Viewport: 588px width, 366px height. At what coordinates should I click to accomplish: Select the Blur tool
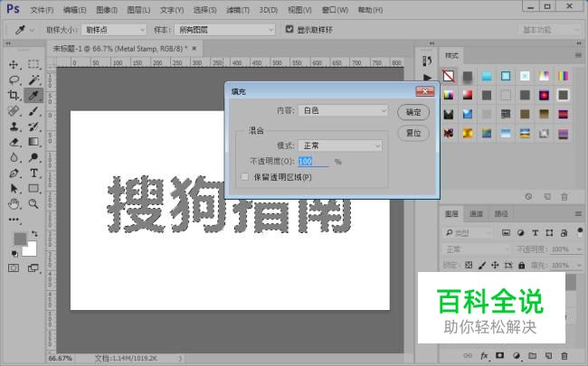14,157
